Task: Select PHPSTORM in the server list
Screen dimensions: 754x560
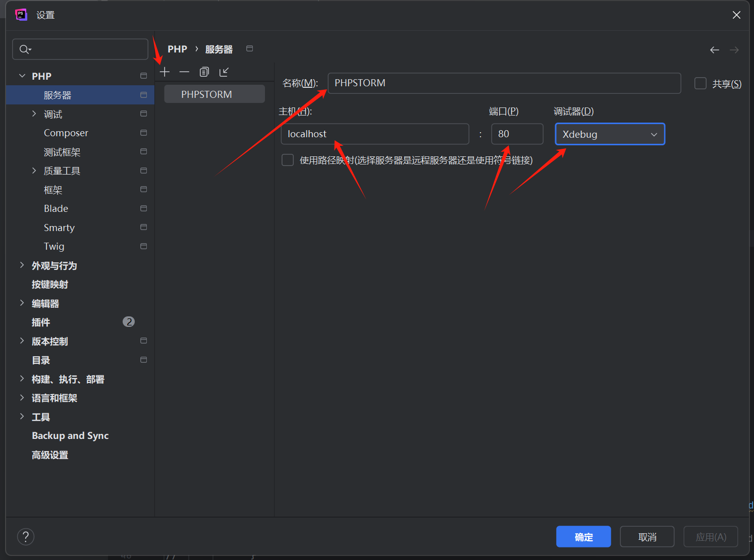Action: pos(214,94)
